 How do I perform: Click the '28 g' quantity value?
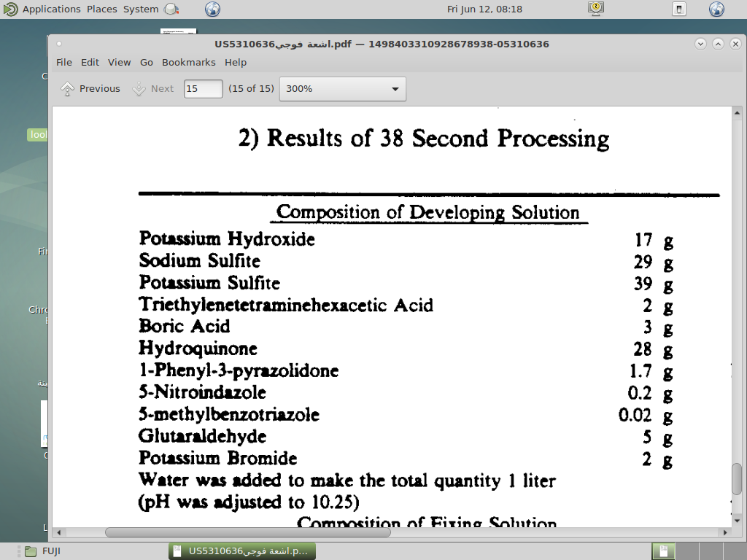(x=653, y=349)
